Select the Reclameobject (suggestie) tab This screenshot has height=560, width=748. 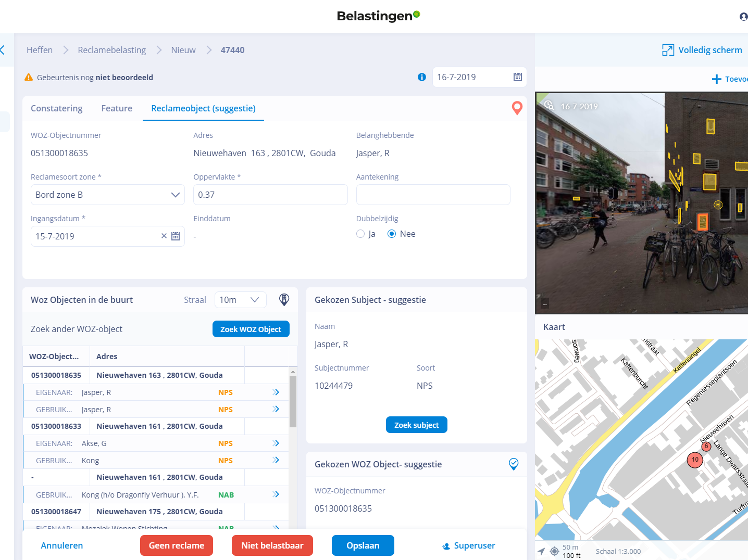[x=203, y=108]
